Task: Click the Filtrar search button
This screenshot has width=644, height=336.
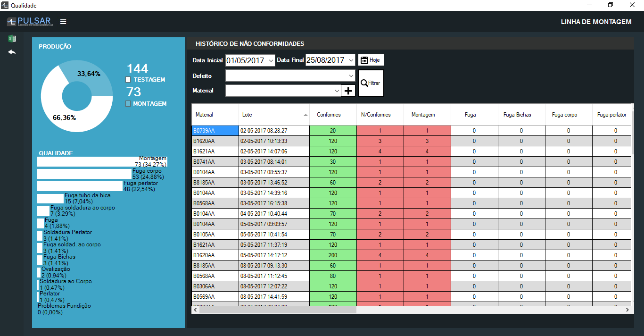Action: 371,83
